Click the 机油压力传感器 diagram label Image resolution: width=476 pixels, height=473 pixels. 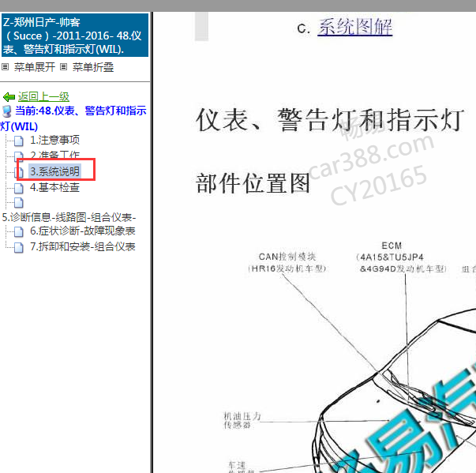[x=242, y=420]
